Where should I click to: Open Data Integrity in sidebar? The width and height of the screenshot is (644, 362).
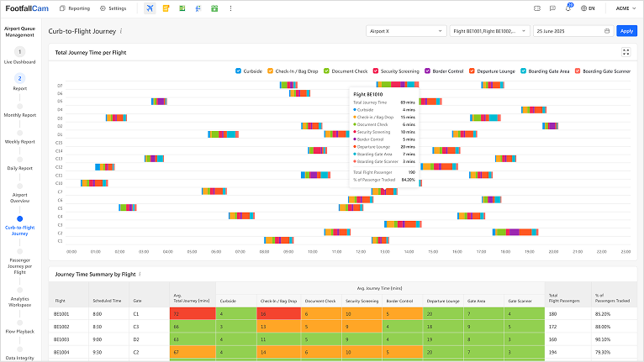tap(19, 358)
